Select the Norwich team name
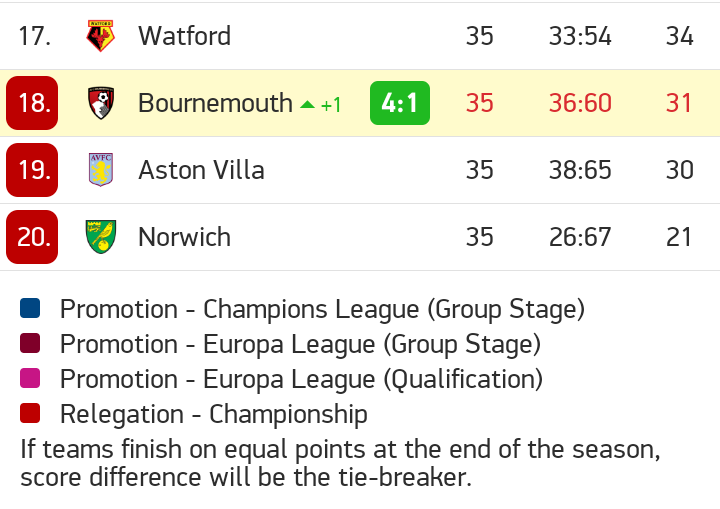 (x=184, y=237)
